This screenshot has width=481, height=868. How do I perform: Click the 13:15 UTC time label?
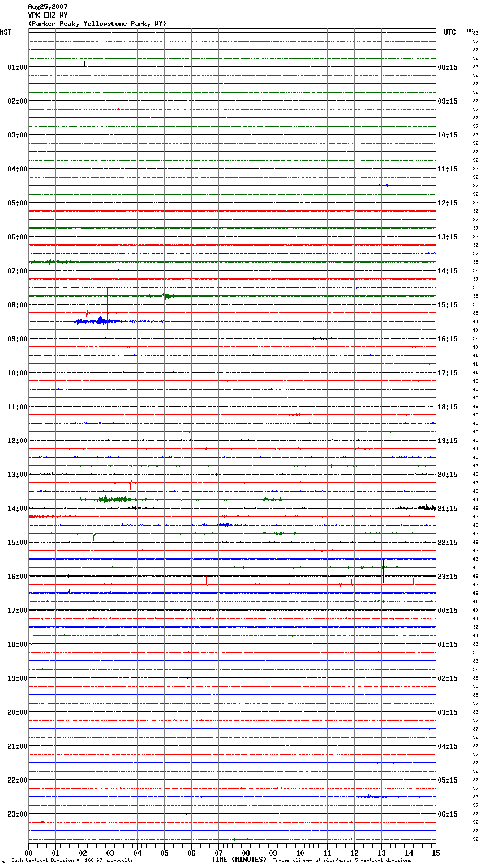pos(448,237)
